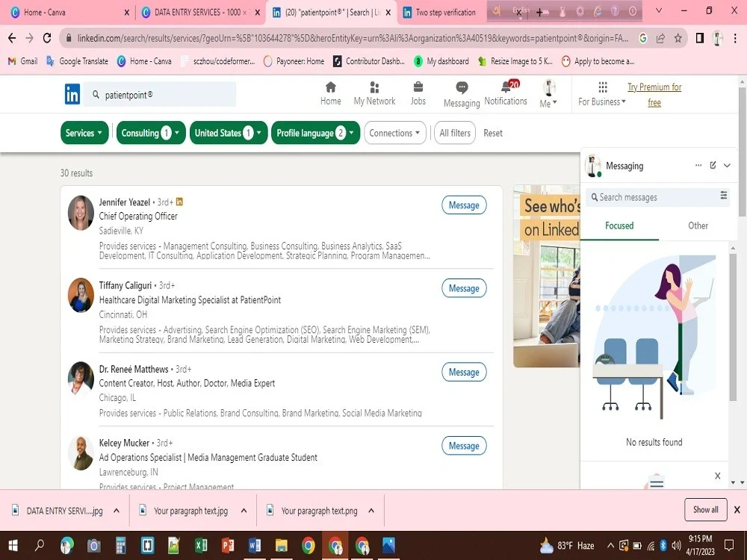The image size is (747, 560).
Task: Show hidden system tray icons
Action: pos(610,545)
